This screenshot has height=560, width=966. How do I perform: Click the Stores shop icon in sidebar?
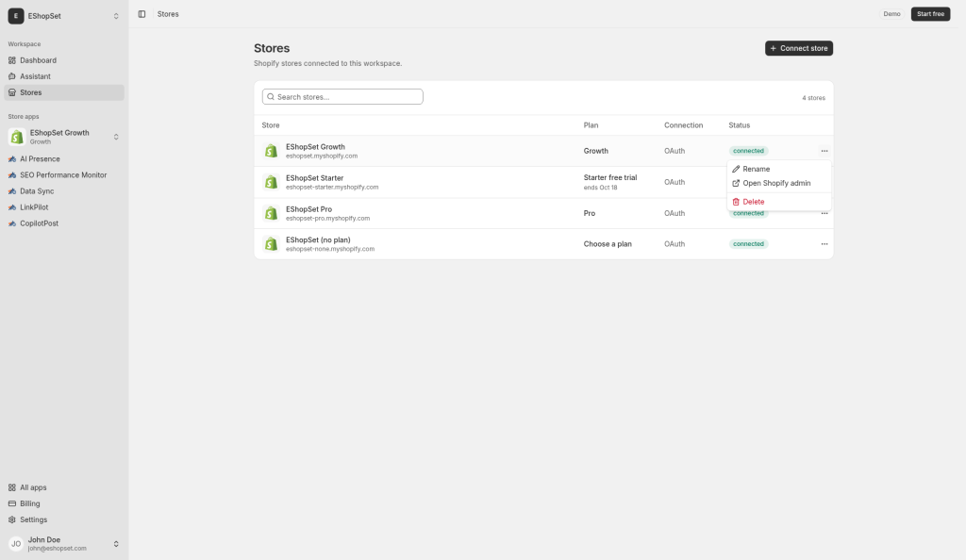click(x=11, y=92)
